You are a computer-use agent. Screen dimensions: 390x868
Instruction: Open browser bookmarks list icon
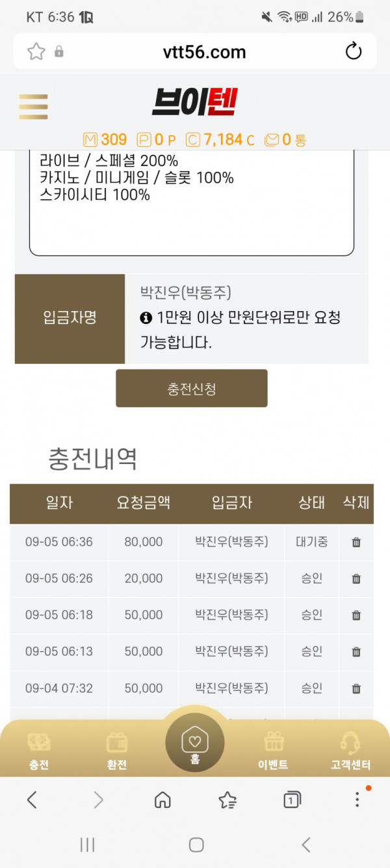point(227,800)
